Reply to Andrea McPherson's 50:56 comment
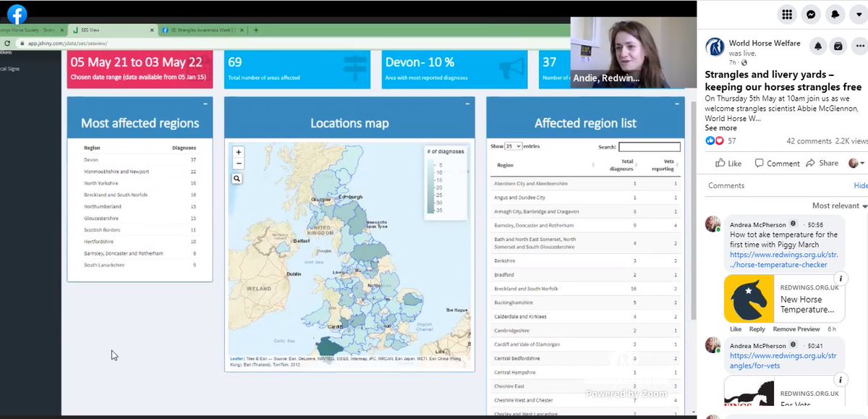 pyautogui.click(x=757, y=329)
